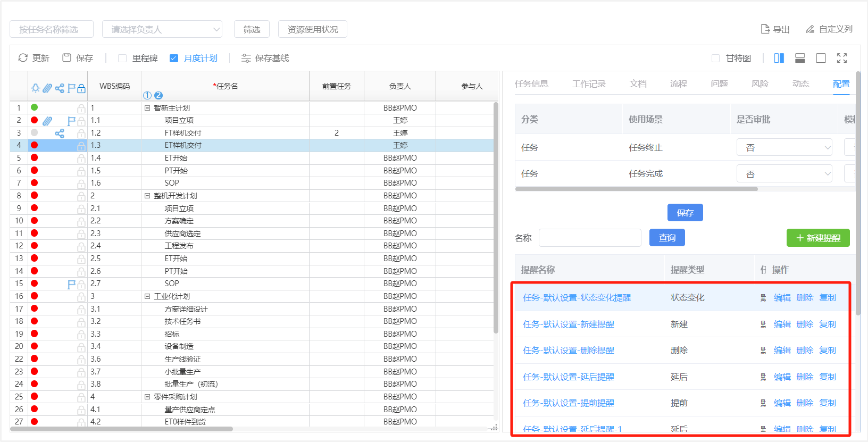The width and height of the screenshot is (868, 442).
Task: Switch to stacked row layout view icon
Action: (x=800, y=58)
